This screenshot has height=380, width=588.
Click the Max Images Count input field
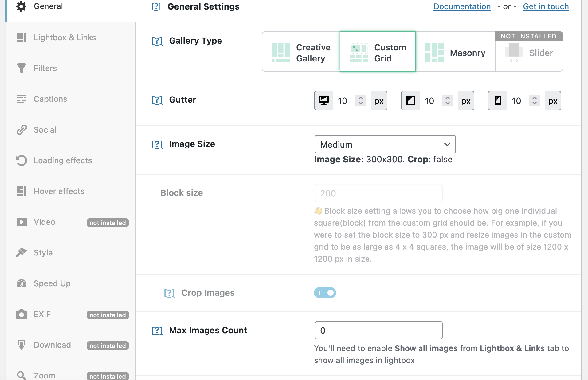point(378,330)
